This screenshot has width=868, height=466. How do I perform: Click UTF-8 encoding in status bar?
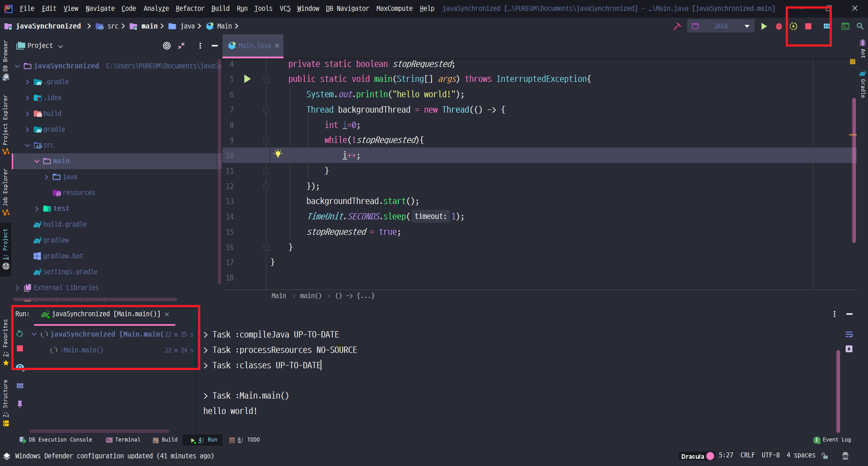[x=771, y=455]
